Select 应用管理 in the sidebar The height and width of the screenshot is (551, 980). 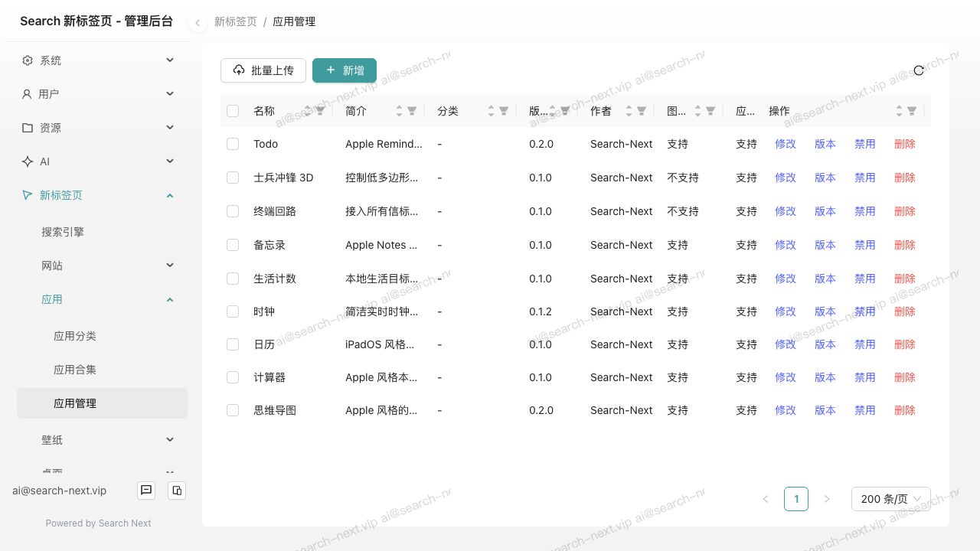(102, 403)
